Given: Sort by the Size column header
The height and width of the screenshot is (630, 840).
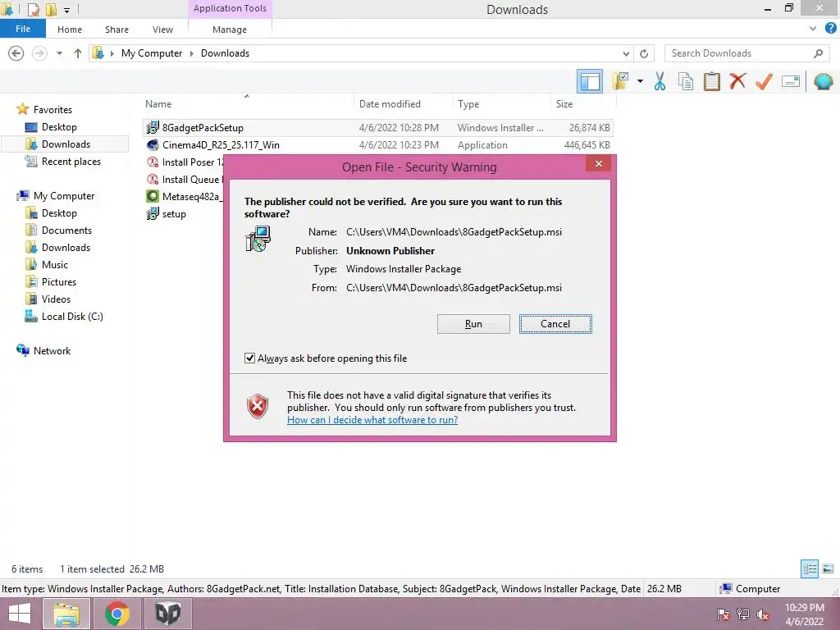Looking at the screenshot, I should [564, 104].
